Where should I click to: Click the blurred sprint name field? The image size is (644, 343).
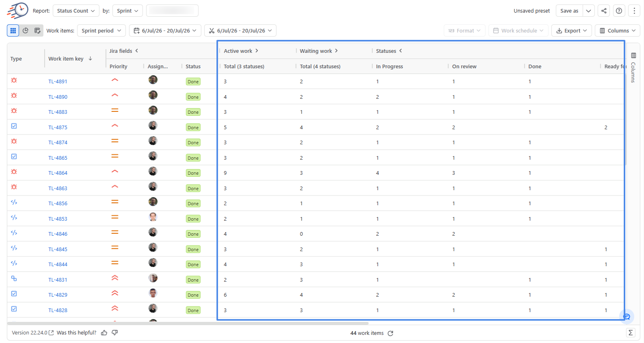click(172, 11)
